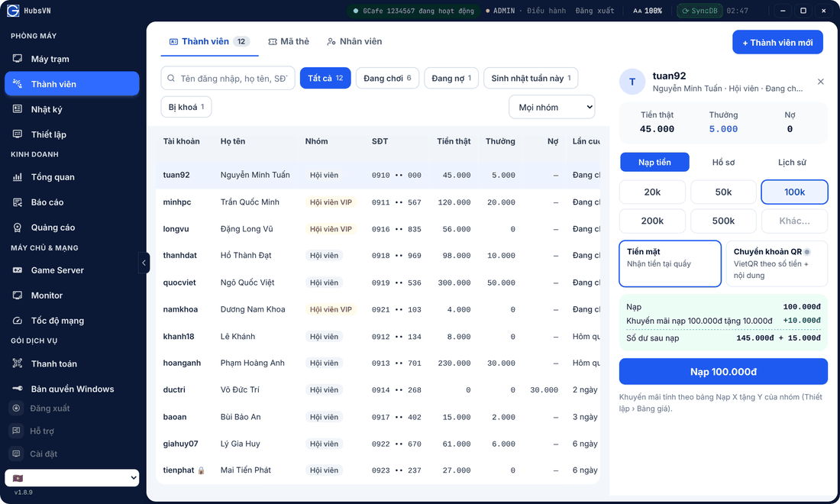Viewport: 840px width, 504px height.
Task: Select Chuyển khoản QR payment method
Action: (x=777, y=263)
